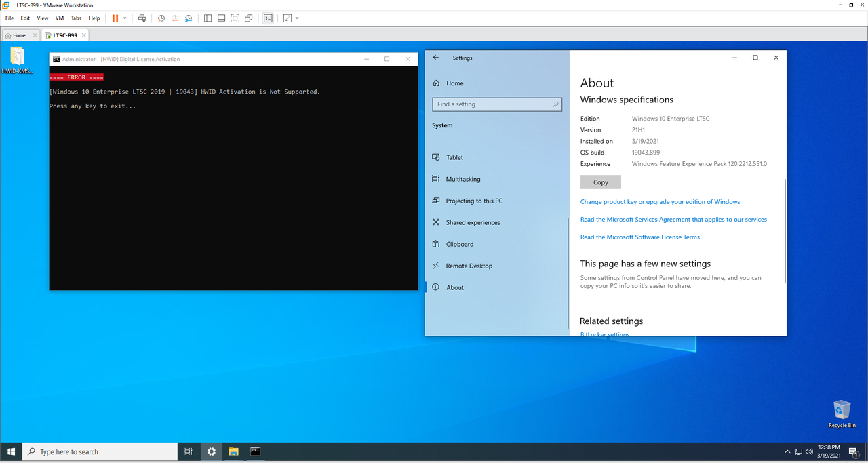Screen dimensions: 868x463
Task: Click the red ERROR banner in console
Action: pos(77,77)
